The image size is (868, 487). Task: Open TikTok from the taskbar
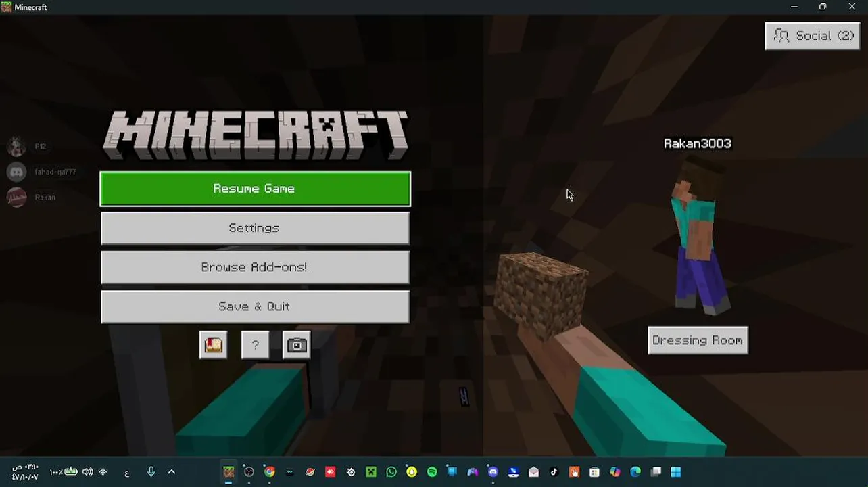[554, 472]
